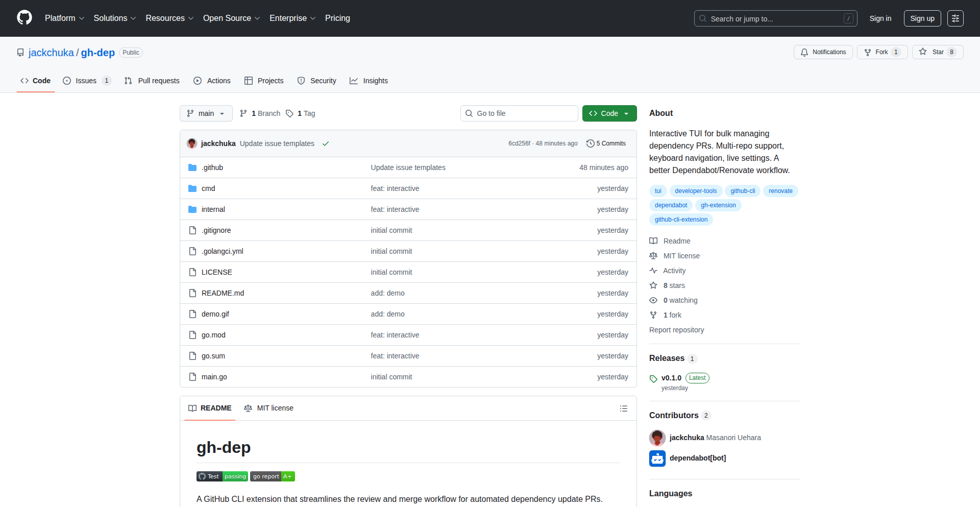
Task: Click the github-cli-extension topic tag
Action: click(x=681, y=220)
